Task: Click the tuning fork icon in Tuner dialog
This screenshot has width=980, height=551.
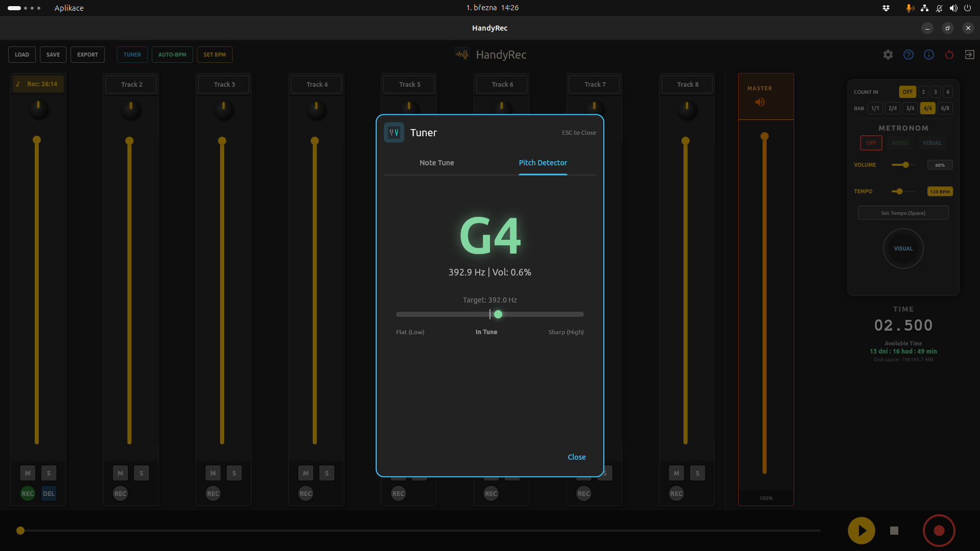Action: 393,132
